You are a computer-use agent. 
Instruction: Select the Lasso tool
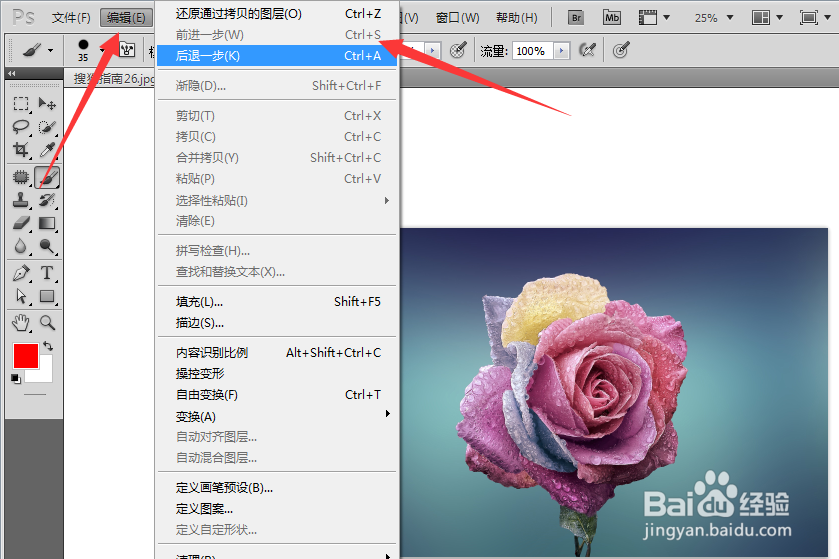click(x=21, y=127)
